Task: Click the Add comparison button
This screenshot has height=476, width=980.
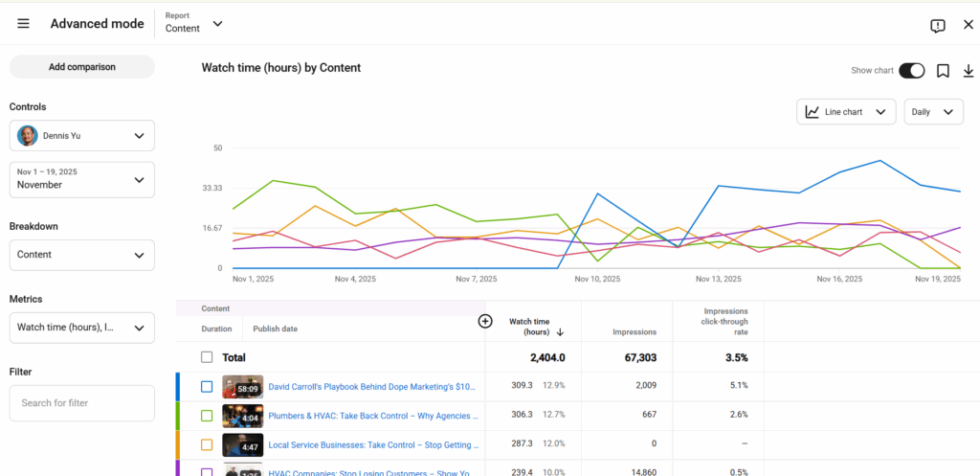Action: click(82, 67)
